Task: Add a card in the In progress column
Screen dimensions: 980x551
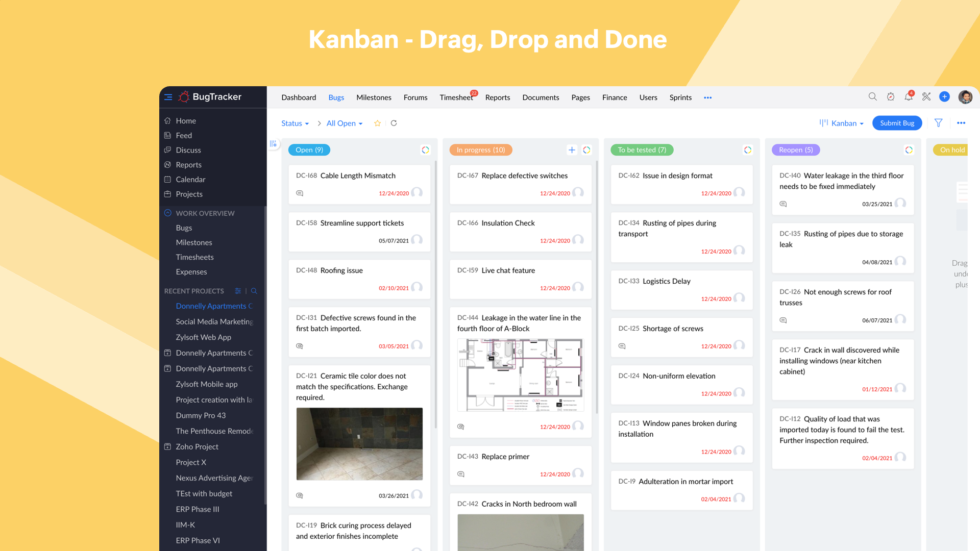Action: [572, 150]
